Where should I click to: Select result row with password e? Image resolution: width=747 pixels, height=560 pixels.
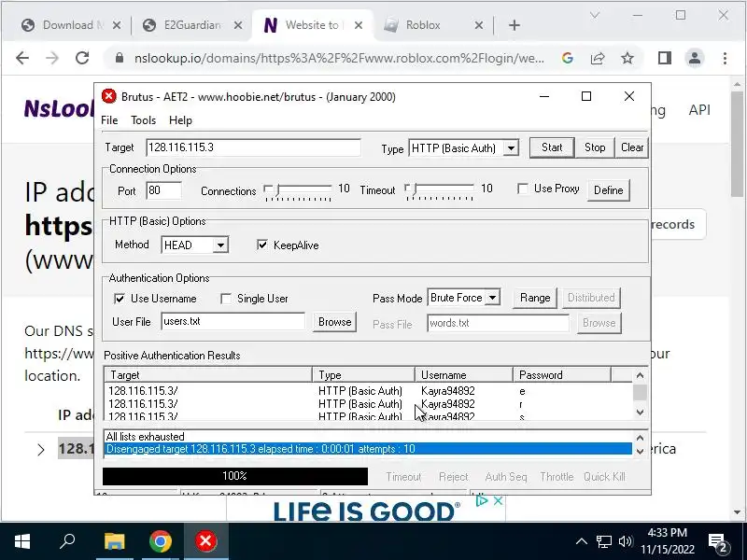(368, 391)
